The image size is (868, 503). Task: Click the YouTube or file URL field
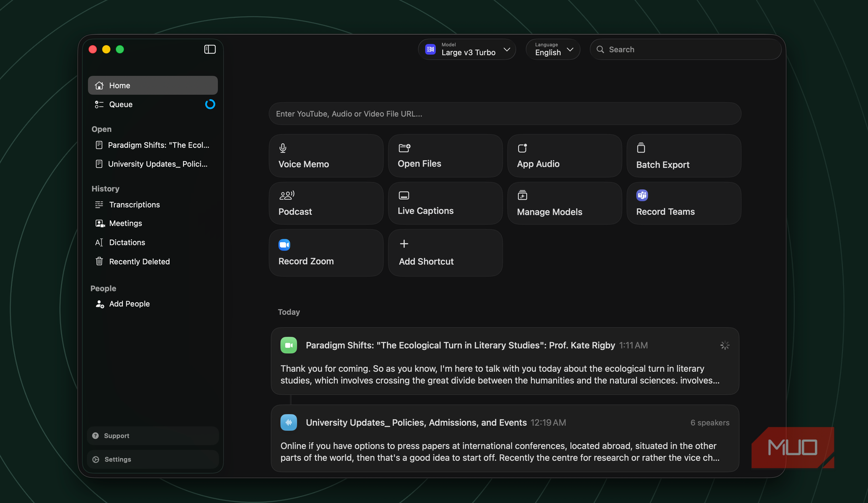[x=505, y=114]
